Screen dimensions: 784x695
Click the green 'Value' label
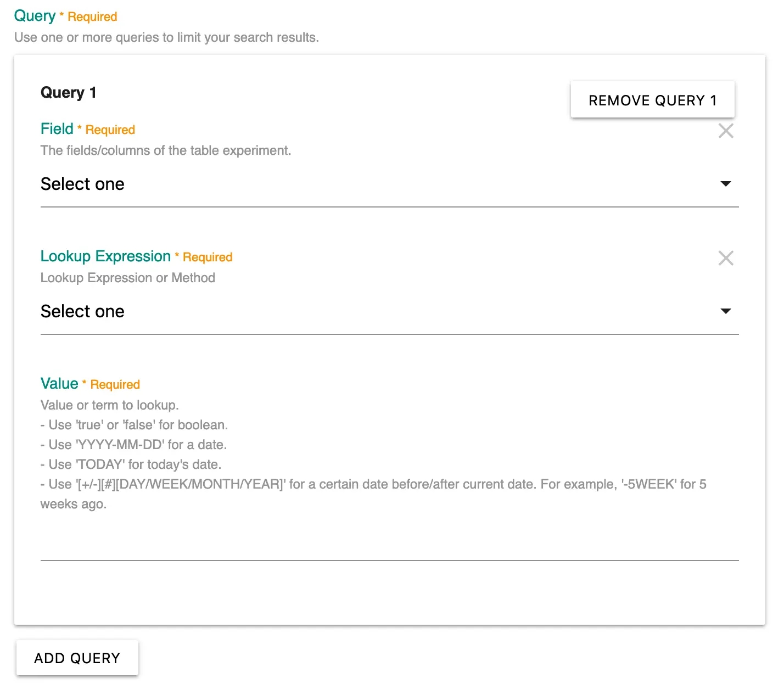point(59,384)
